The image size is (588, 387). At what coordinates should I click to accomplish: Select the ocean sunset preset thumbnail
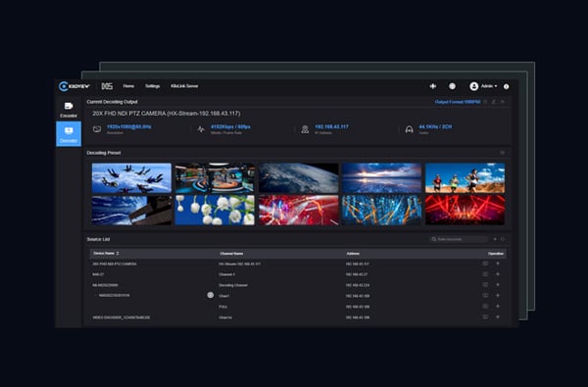coord(382,177)
